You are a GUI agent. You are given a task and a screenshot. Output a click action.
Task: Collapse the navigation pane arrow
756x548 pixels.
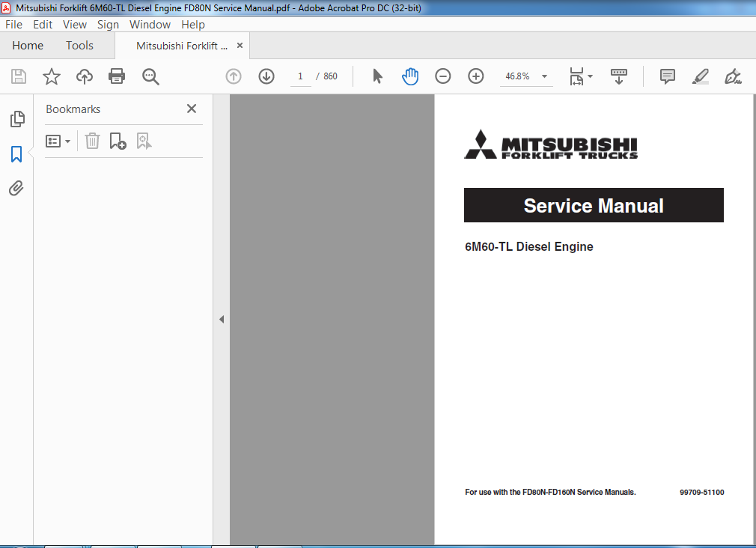222,320
